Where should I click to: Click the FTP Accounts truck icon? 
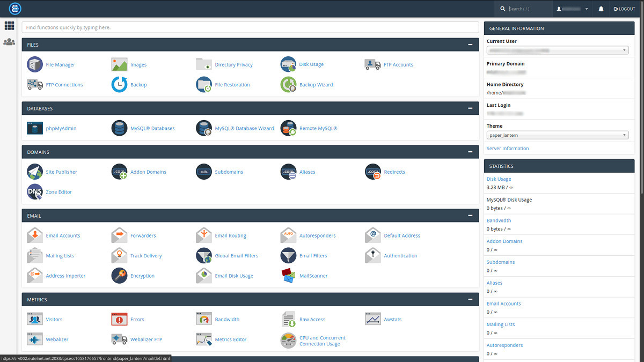point(372,64)
